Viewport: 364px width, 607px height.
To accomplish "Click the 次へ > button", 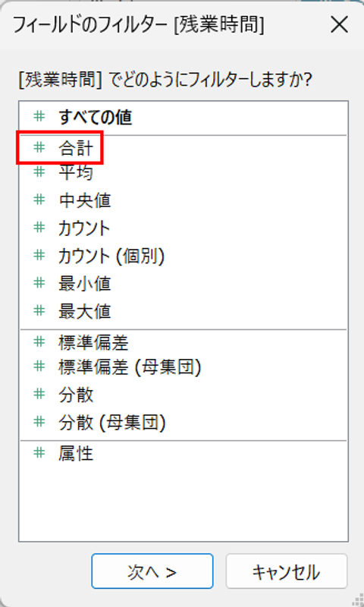I will tap(152, 571).
